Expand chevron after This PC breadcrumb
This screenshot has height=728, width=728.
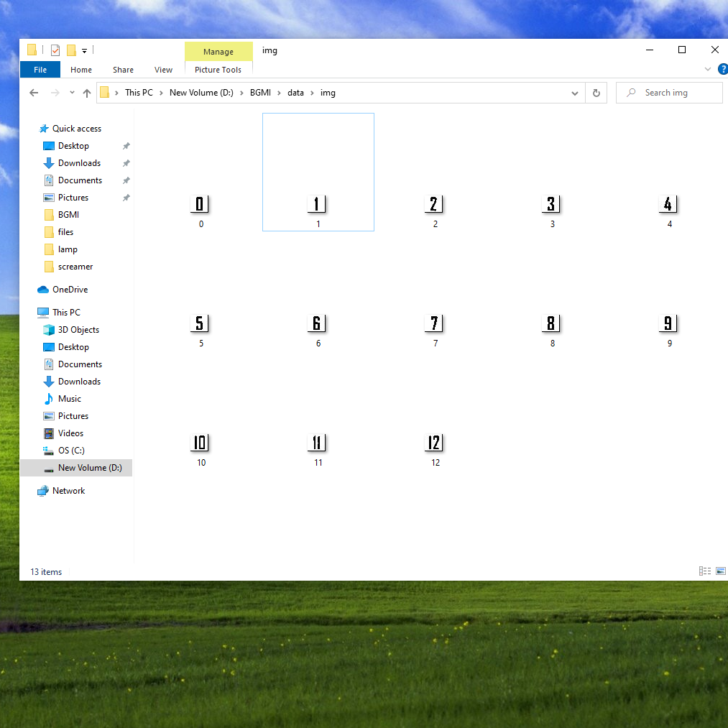point(161,93)
